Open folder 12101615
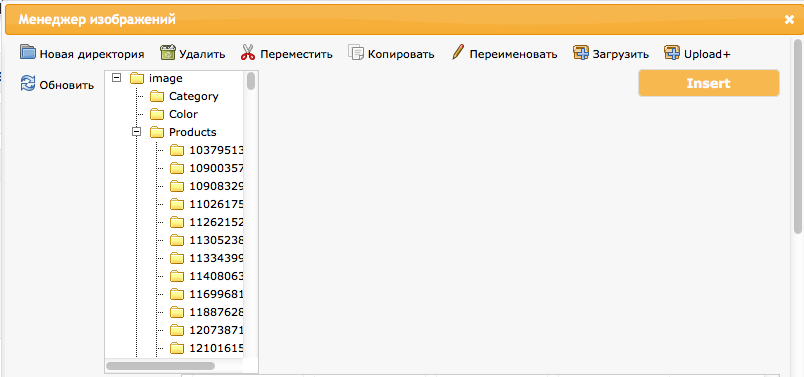The image size is (804, 377). click(216, 348)
